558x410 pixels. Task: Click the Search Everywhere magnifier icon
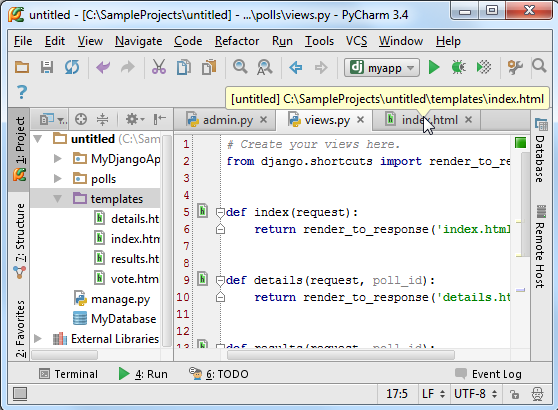539,66
